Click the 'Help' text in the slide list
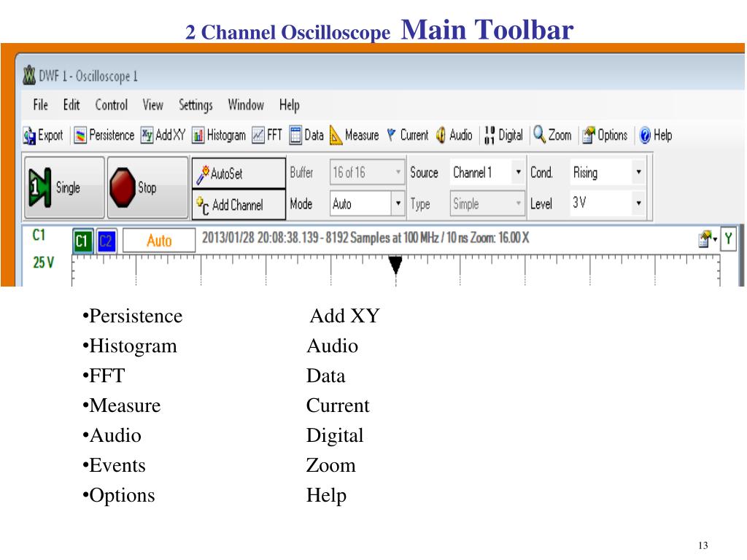Image resolution: width=747 pixels, height=560 pixels. pos(326,496)
